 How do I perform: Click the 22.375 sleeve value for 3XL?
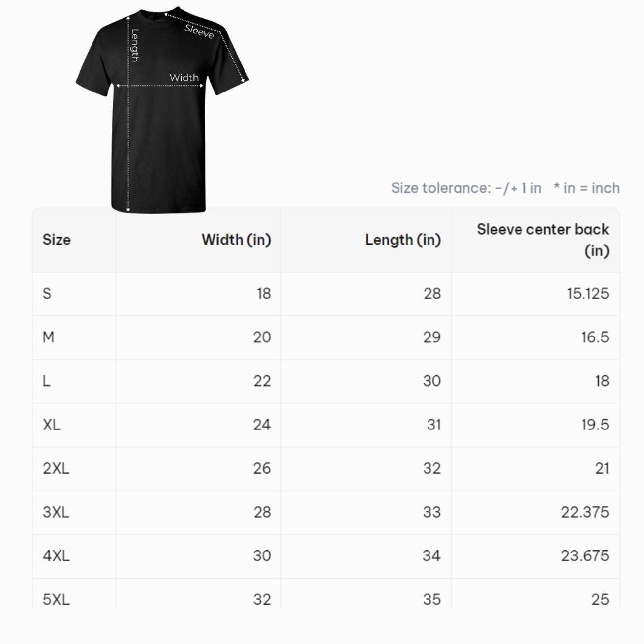585,512
